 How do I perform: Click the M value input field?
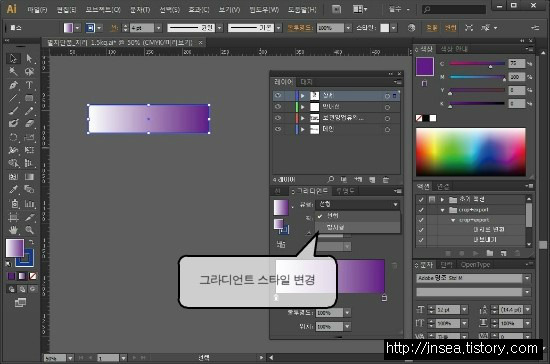pos(516,77)
